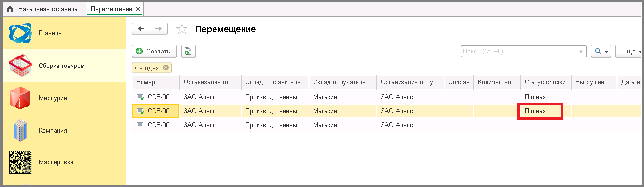Clear the search field with the x button
This screenshot has height=187, width=644.
coord(581,51)
